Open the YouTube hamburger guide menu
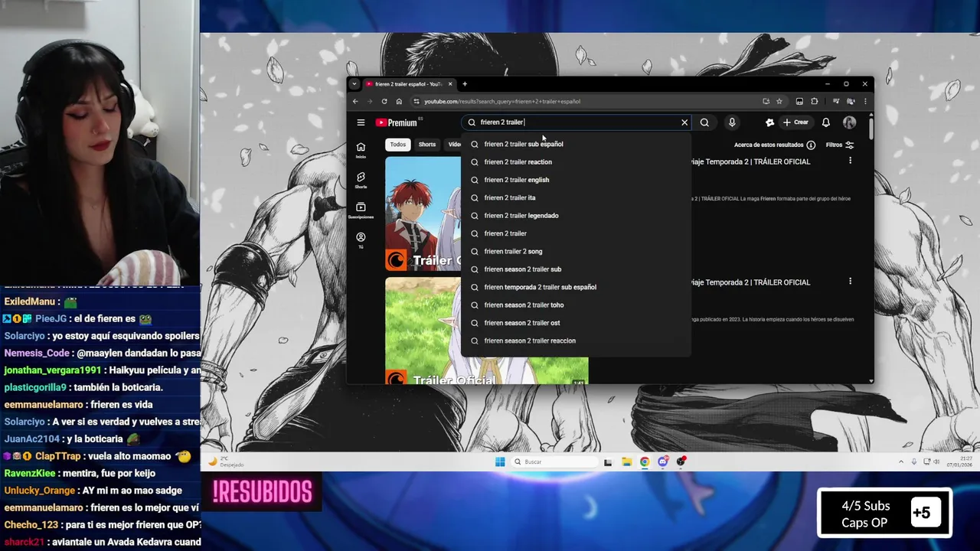 (361, 122)
